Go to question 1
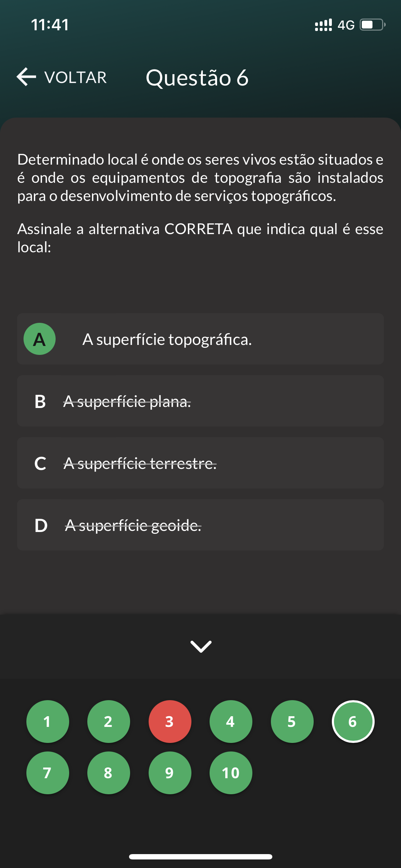This screenshot has width=401, height=868. 47,722
